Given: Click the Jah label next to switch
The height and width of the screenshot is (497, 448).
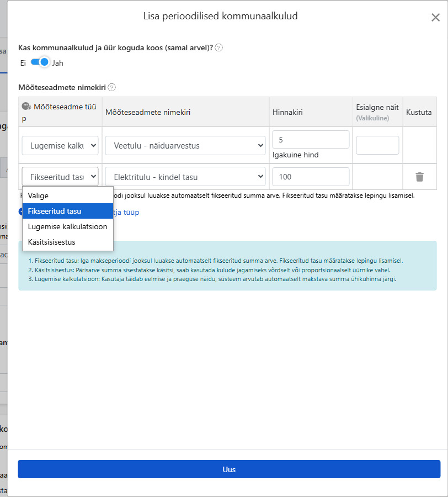Looking at the screenshot, I should pyautogui.click(x=57, y=63).
